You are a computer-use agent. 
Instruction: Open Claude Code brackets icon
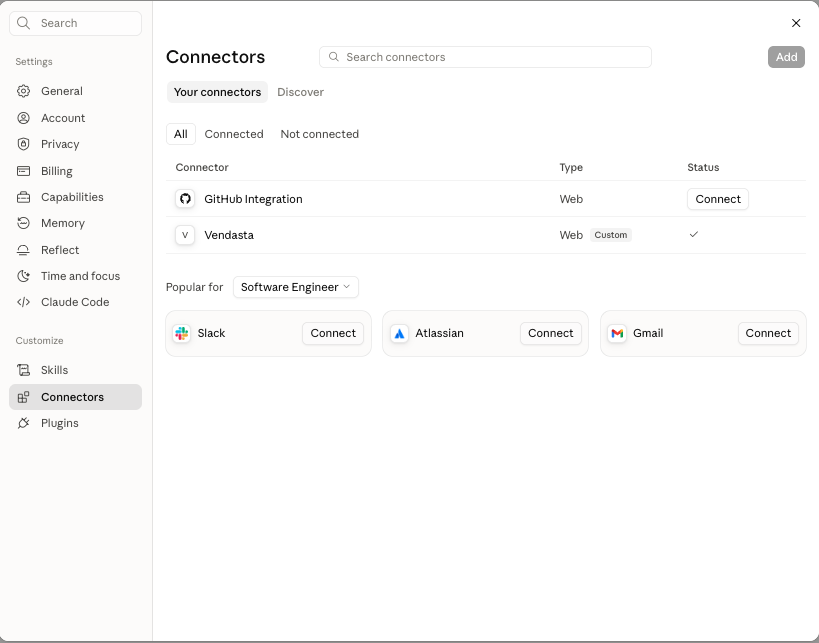coord(24,302)
